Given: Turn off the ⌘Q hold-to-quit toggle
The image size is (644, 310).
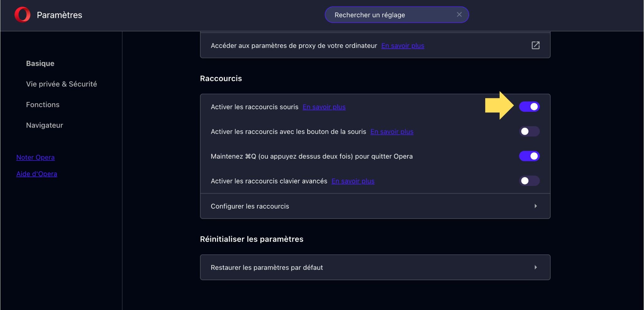Looking at the screenshot, I should point(530,156).
